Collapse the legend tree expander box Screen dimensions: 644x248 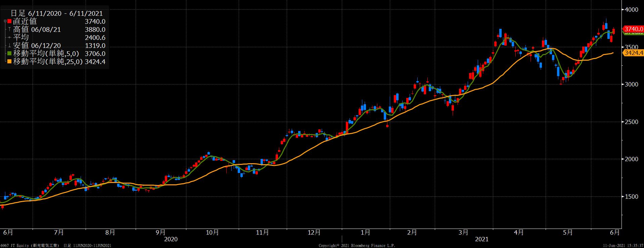[x=5, y=21]
